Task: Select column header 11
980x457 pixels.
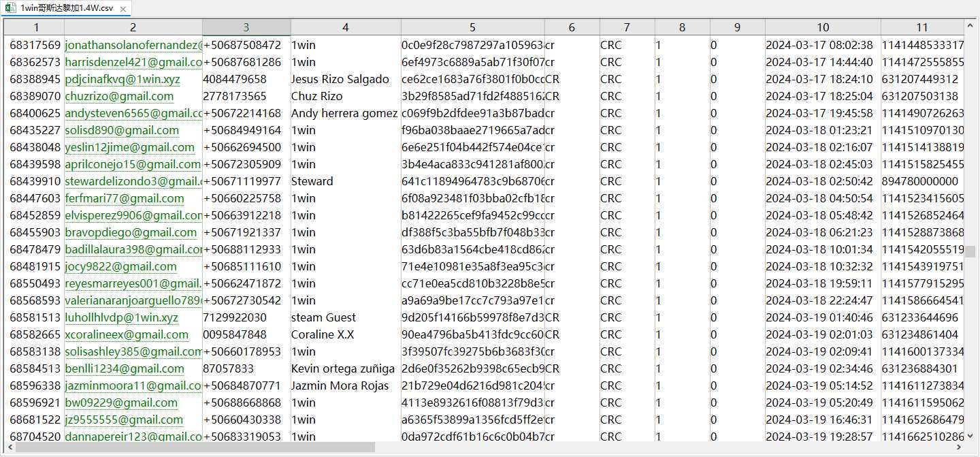Action: point(922,27)
